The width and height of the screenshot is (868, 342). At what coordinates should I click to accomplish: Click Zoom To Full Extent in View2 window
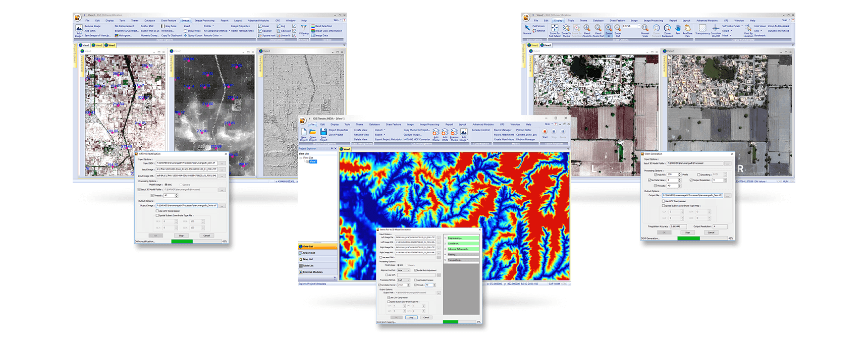click(x=555, y=31)
